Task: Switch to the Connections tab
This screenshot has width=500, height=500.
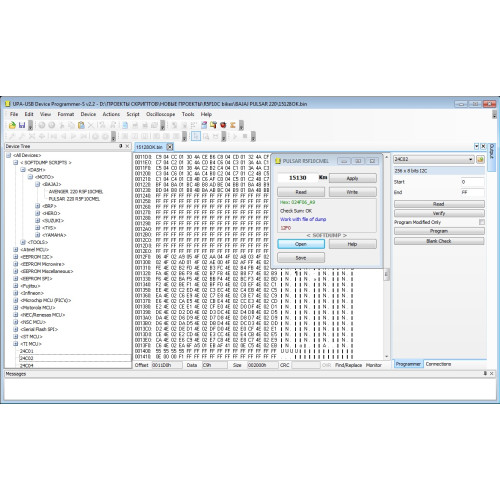Action: (x=438, y=364)
